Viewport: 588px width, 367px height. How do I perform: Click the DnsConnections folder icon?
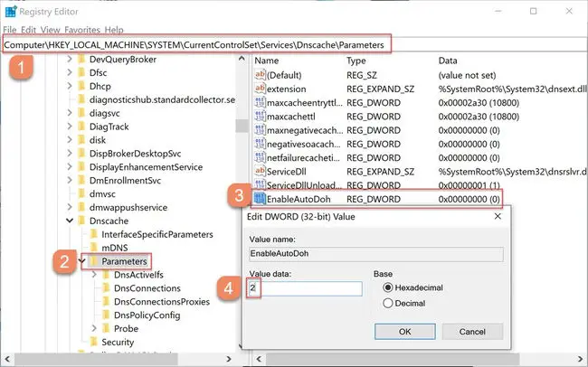pos(107,288)
